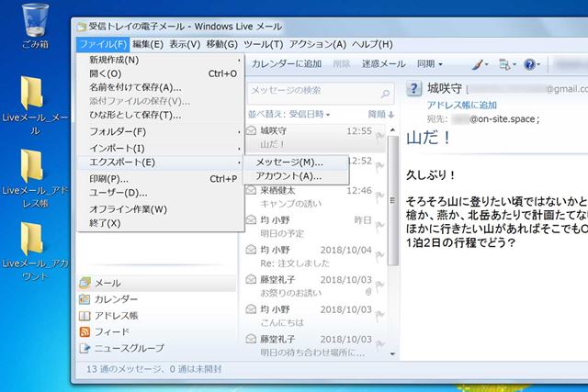Screen dimensions: 588x392
Task: Click the envelope icon of 明日の予定 message
Action: coord(251,219)
